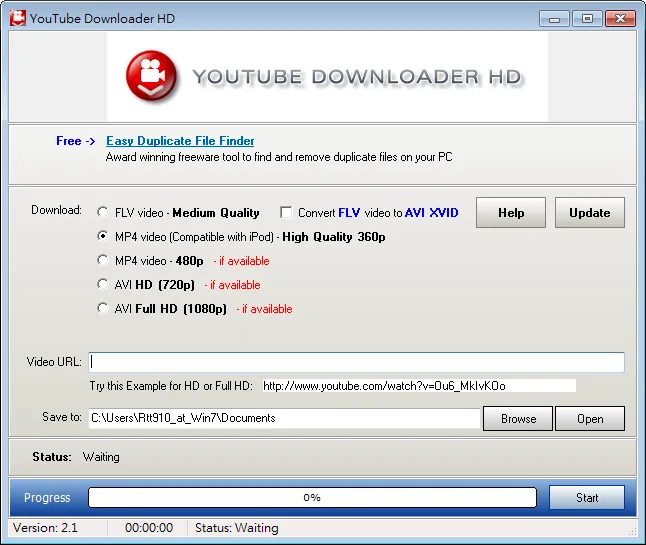The image size is (646, 545).
Task: Click the 'Save to:' label
Action: pyautogui.click(x=62, y=417)
